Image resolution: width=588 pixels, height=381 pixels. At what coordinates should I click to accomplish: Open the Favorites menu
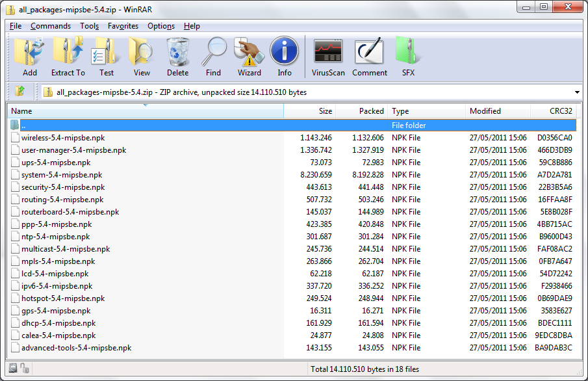(123, 26)
